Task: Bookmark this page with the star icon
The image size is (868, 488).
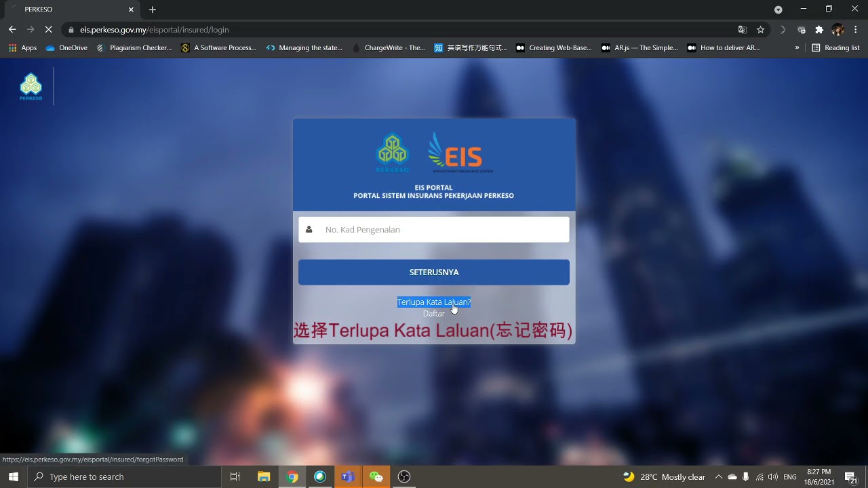Action: (x=761, y=30)
